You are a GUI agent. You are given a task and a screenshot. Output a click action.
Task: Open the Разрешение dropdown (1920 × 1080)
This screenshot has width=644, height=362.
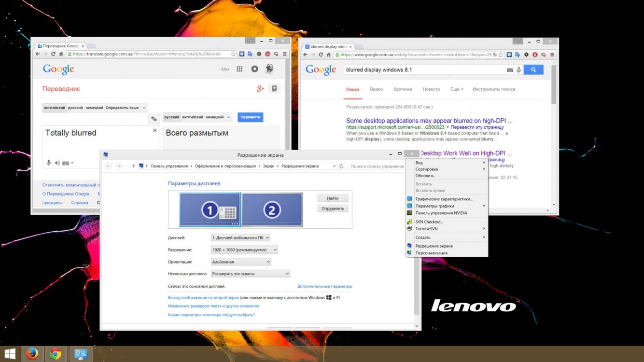tap(244, 250)
